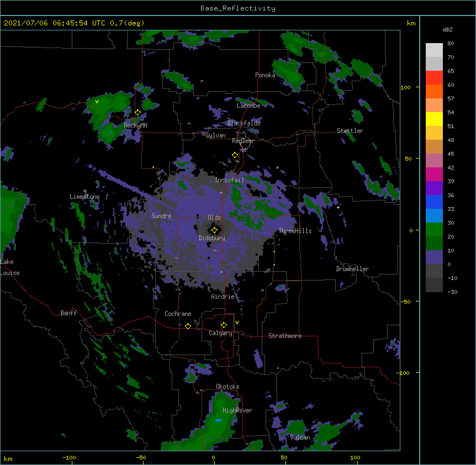This screenshot has height=465, width=476.
Task: Click the Drumheller label
Action: (x=352, y=269)
